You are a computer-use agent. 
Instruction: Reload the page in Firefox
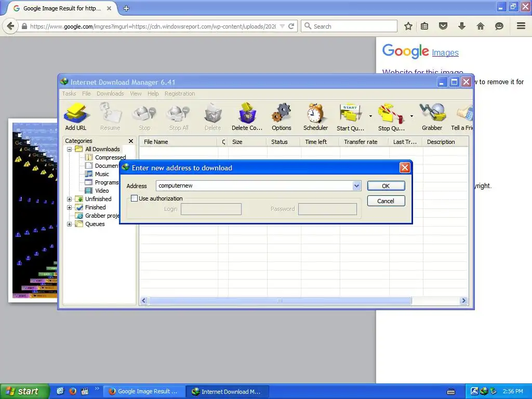291,26
